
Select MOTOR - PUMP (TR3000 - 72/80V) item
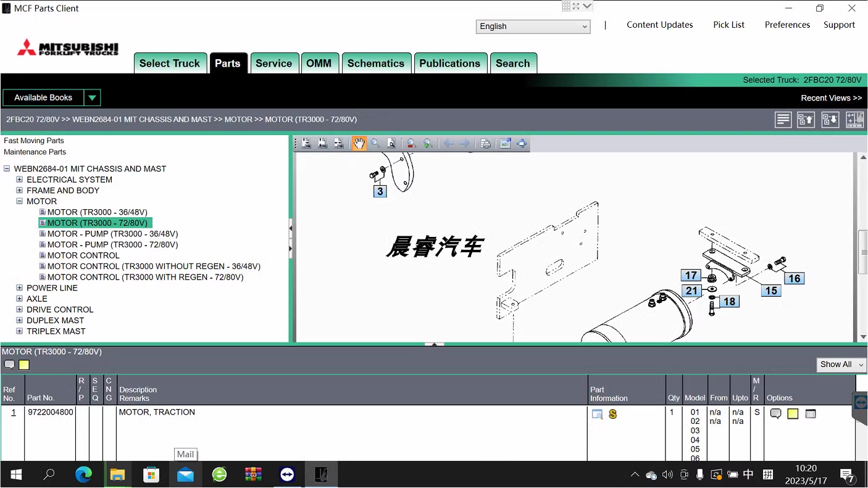click(113, 244)
